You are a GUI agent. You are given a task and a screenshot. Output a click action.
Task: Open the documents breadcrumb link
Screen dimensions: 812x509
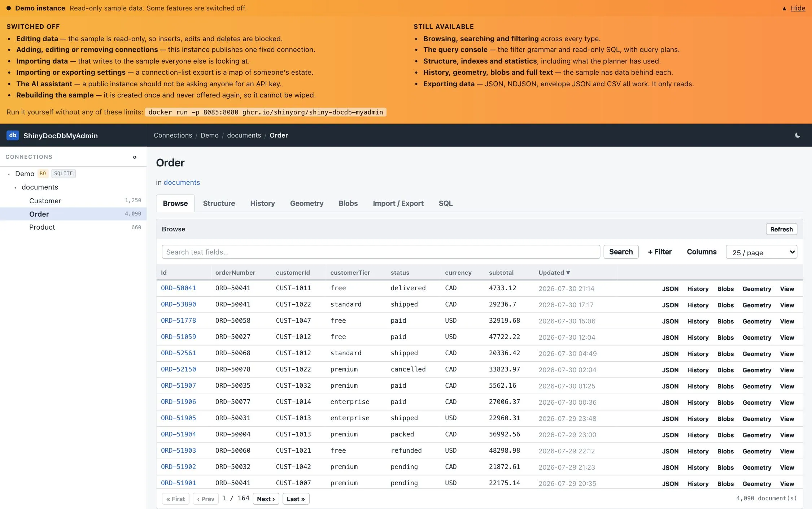[244, 135]
